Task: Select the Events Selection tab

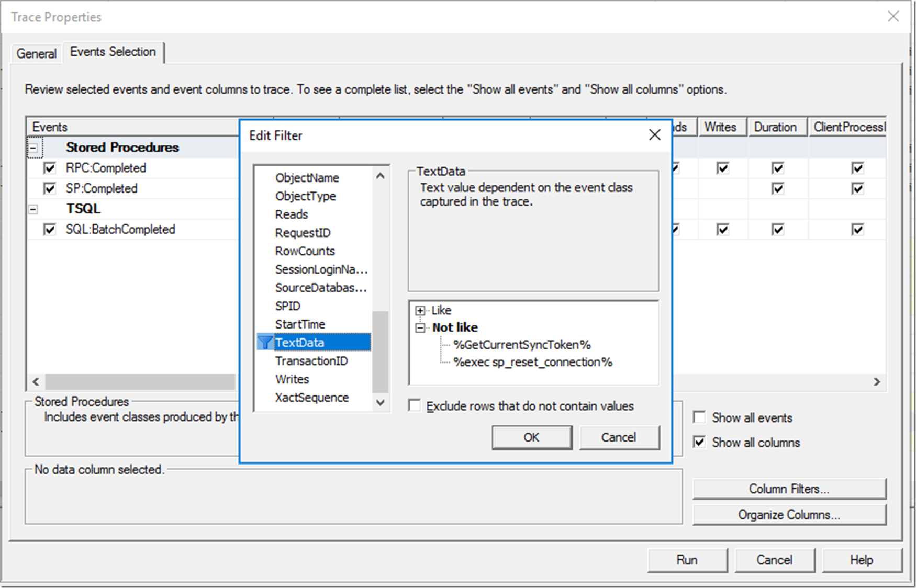Action: click(113, 52)
